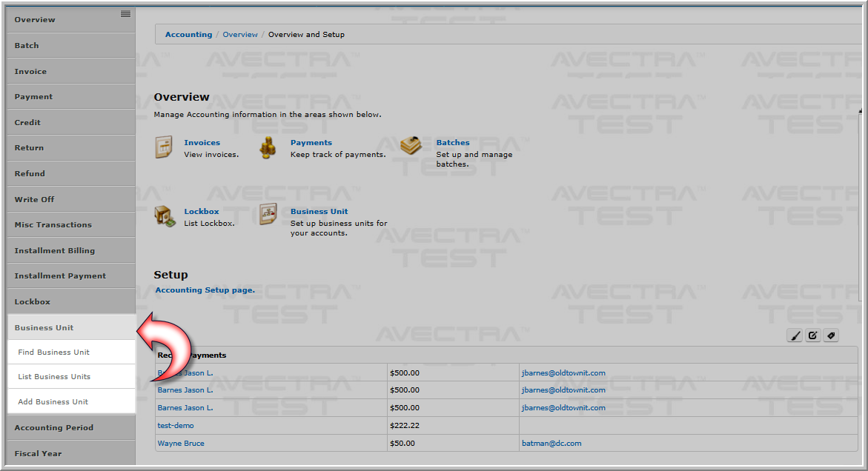The width and height of the screenshot is (868, 471).
Task: Open Overview in the left sidebar
Action: tap(71, 19)
